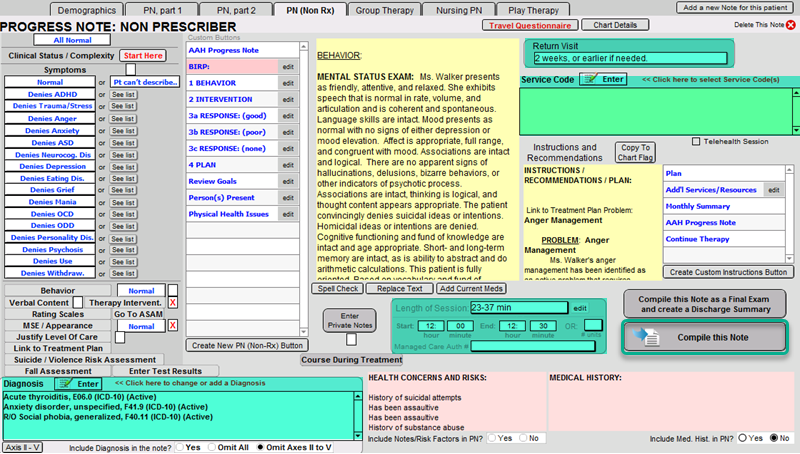Click the Replace Text button

(x=399, y=288)
